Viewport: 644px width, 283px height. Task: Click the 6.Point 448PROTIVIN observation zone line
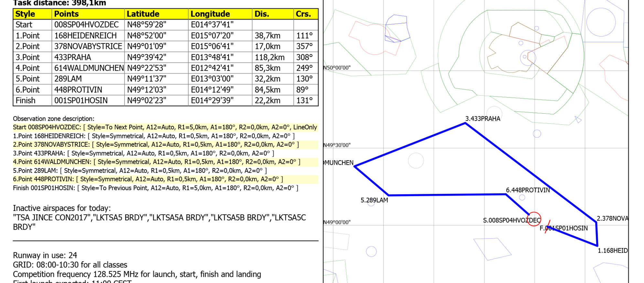click(148, 179)
